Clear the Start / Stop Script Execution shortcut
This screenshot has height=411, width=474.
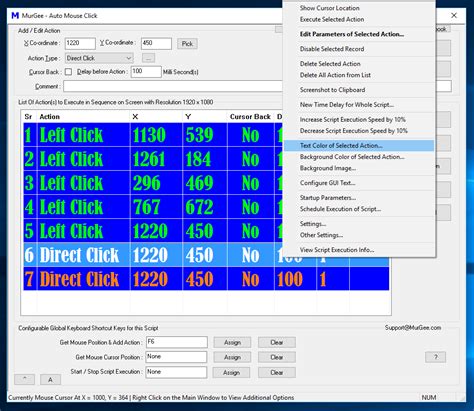click(277, 372)
